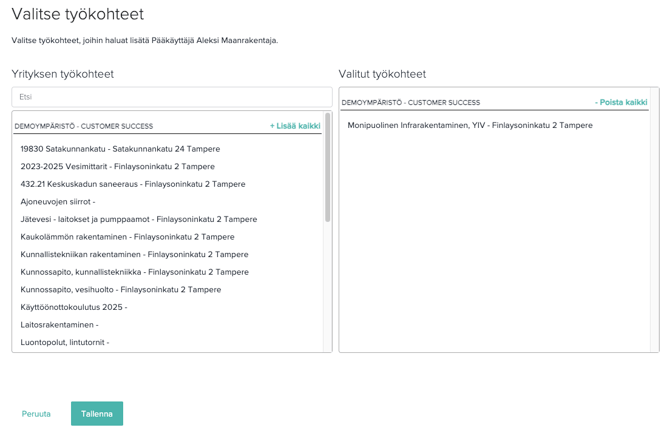Click '- Poista kaikki' to remove all
670x436 pixels.
pyautogui.click(x=621, y=102)
